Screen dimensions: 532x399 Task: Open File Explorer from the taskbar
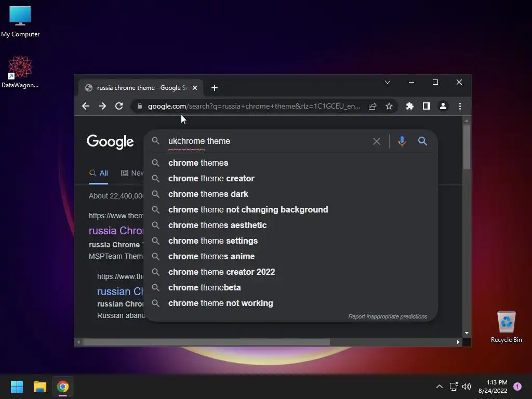pos(39,387)
